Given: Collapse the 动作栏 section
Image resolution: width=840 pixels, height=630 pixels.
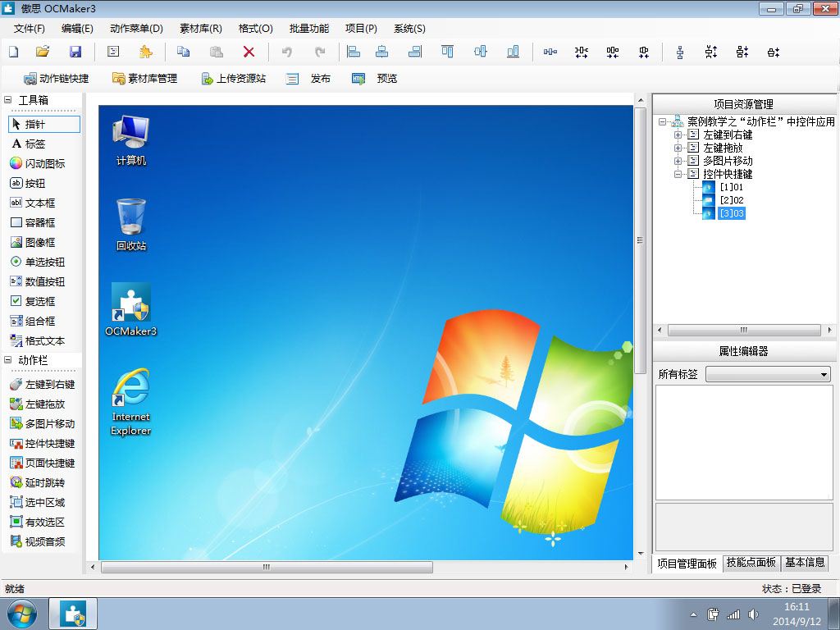Looking at the screenshot, I should 8,360.
